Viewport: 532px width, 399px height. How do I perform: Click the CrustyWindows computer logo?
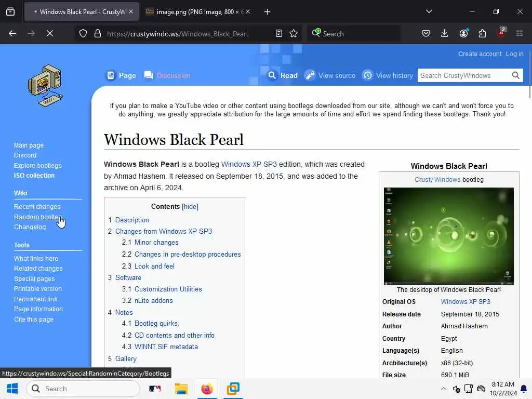(x=46, y=86)
